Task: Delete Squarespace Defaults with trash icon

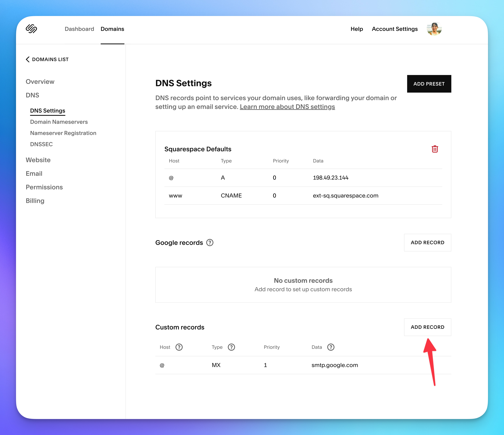Action: (435, 149)
